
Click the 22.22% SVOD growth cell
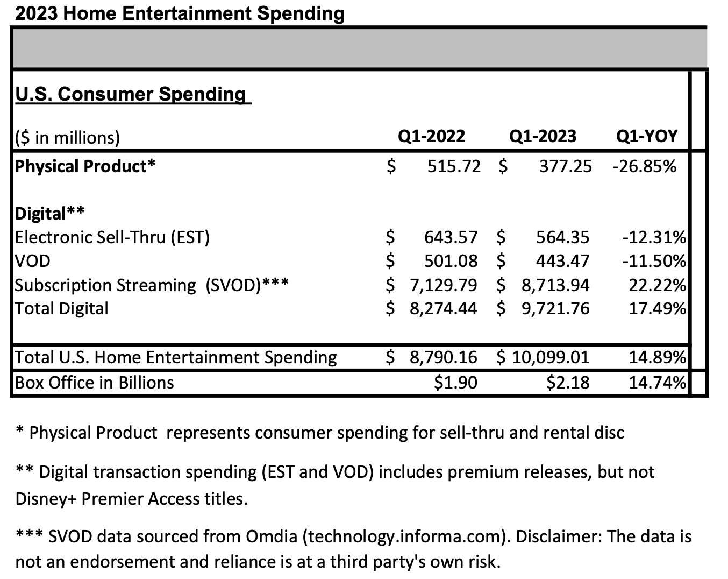pos(657,285)
